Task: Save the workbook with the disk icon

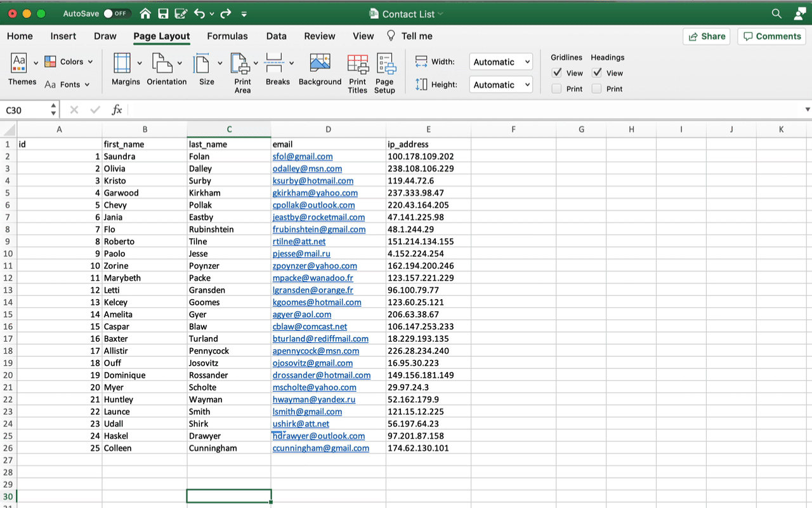Action: click(x=163, y=14)
